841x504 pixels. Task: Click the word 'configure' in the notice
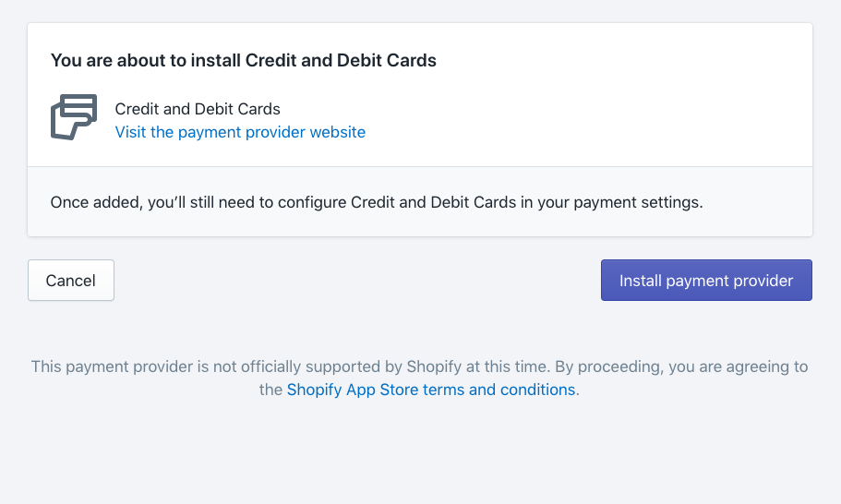coord(312,202)
